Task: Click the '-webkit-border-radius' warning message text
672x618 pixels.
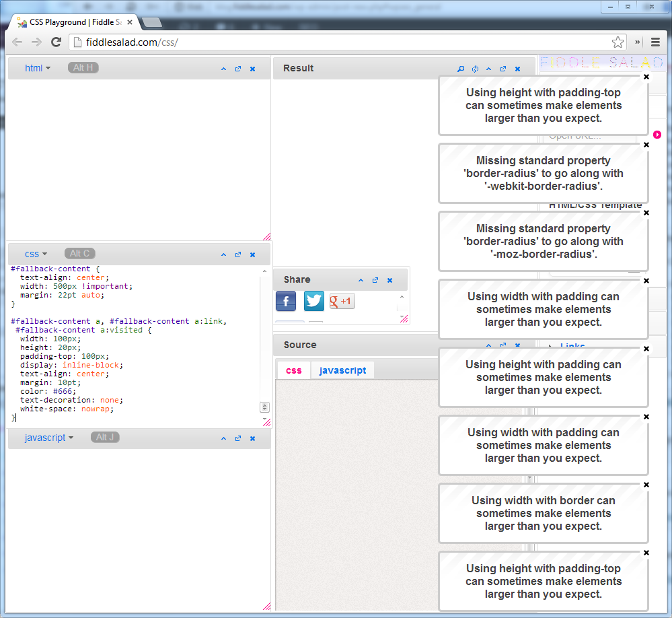Action: pyautogui.click(x=544, y=173)
